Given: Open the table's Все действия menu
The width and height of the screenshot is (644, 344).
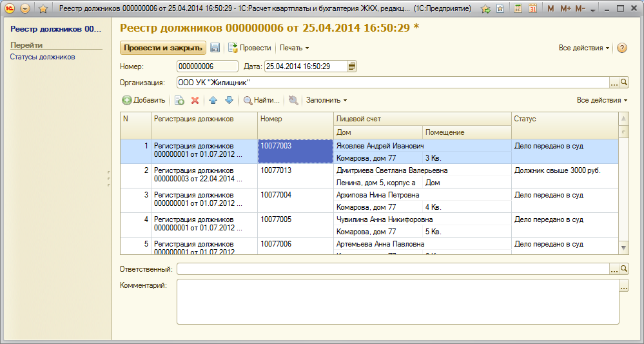Looking at the screenshot, I should [x=602, y=100].
